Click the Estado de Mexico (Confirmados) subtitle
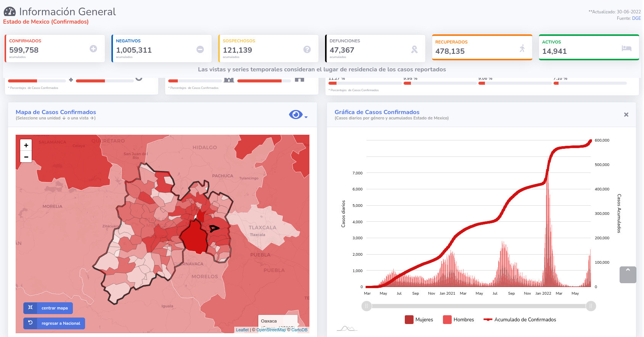Screen dimensions: 644x337 46,22
